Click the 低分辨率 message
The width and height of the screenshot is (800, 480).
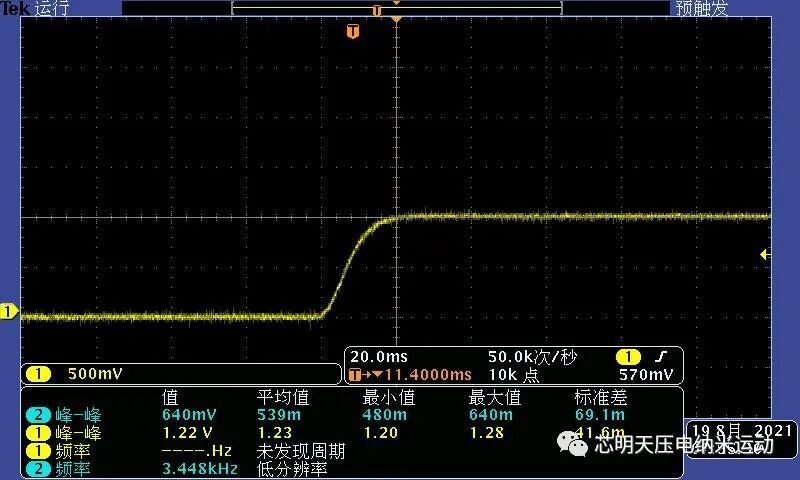click(292, 469)
